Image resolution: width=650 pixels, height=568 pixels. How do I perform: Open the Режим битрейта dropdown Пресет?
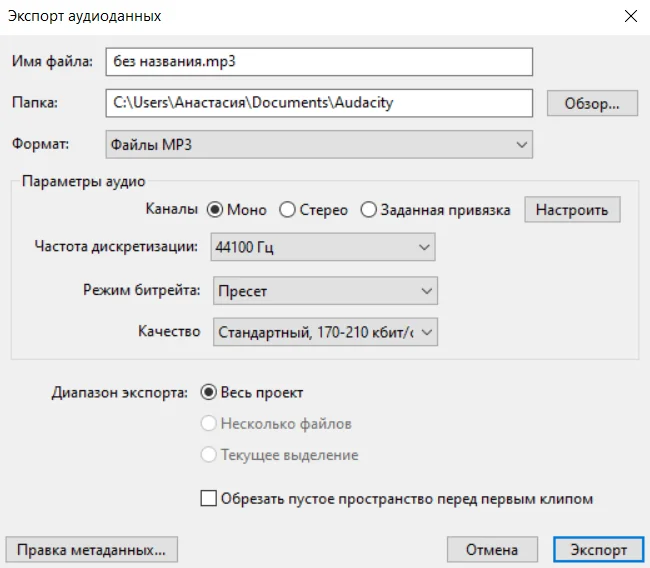click(x=325, y=291)
